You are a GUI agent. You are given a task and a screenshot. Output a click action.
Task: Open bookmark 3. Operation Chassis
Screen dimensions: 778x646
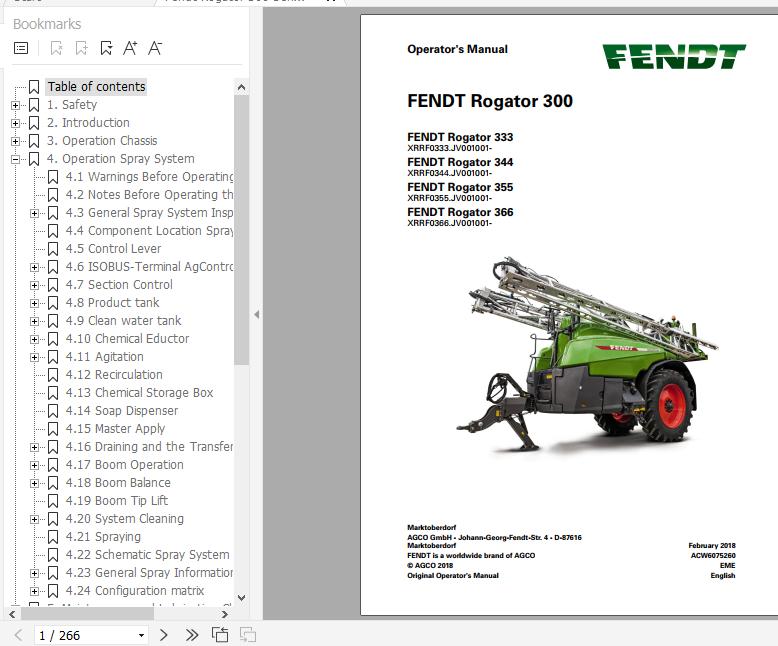coord(102,141)
